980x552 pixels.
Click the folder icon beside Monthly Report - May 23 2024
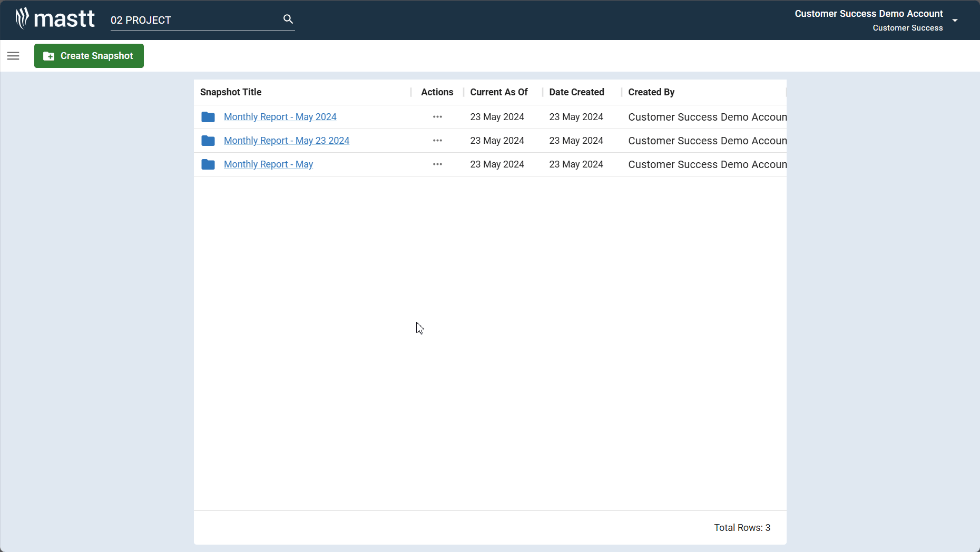tap(208, 141)
